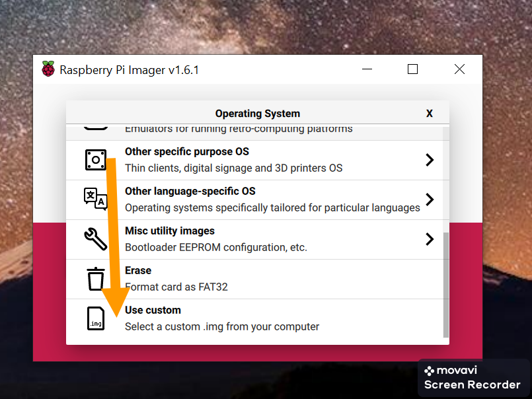Click the language-specific OS translate icon
This screenshot has width=532, height=399.
pyautogui.click(x=96, y=199)
